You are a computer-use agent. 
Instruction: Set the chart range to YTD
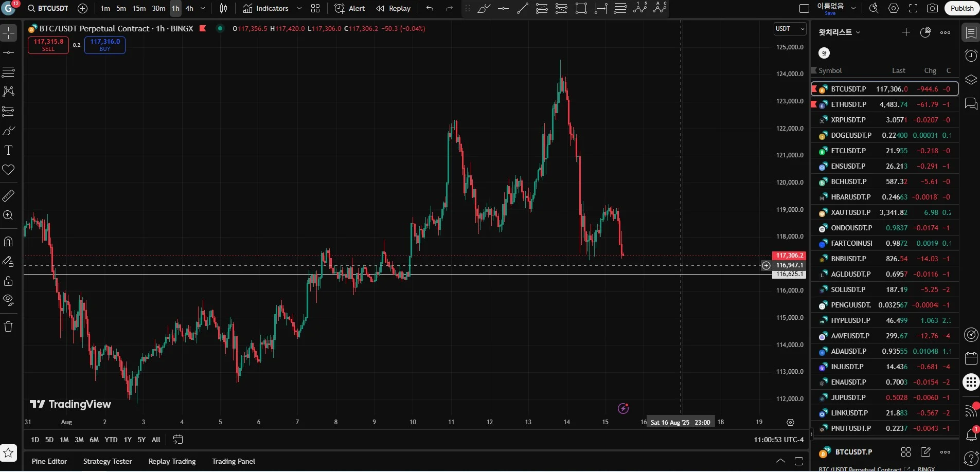[x=111, y=440]
